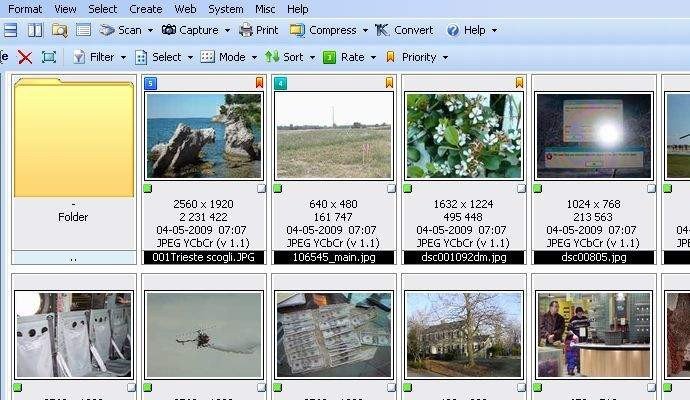Tick the white checkbox of dsc001092dm.jpg

(x=521, y=189)
